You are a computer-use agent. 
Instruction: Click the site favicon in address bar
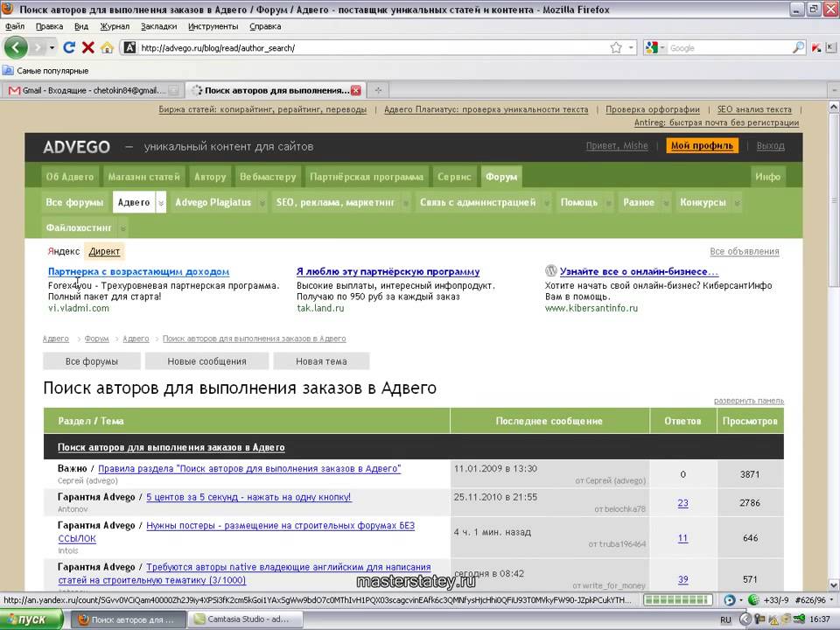(129, 47)
